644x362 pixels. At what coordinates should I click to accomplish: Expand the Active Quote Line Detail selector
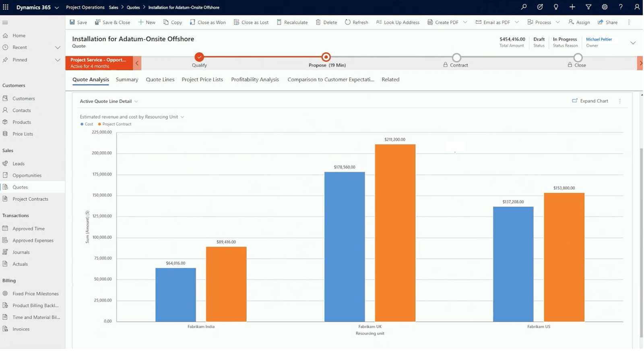point(136,101)
